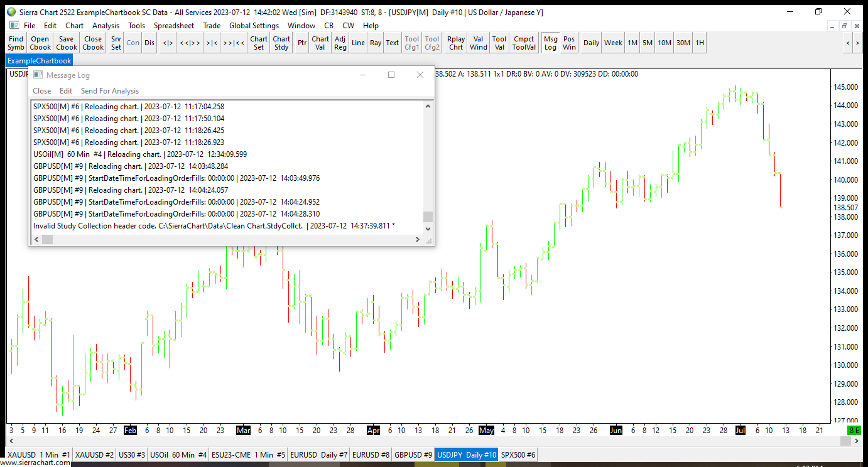Switch to GBPUSD #9 chart tab

[x=413, y=454]
